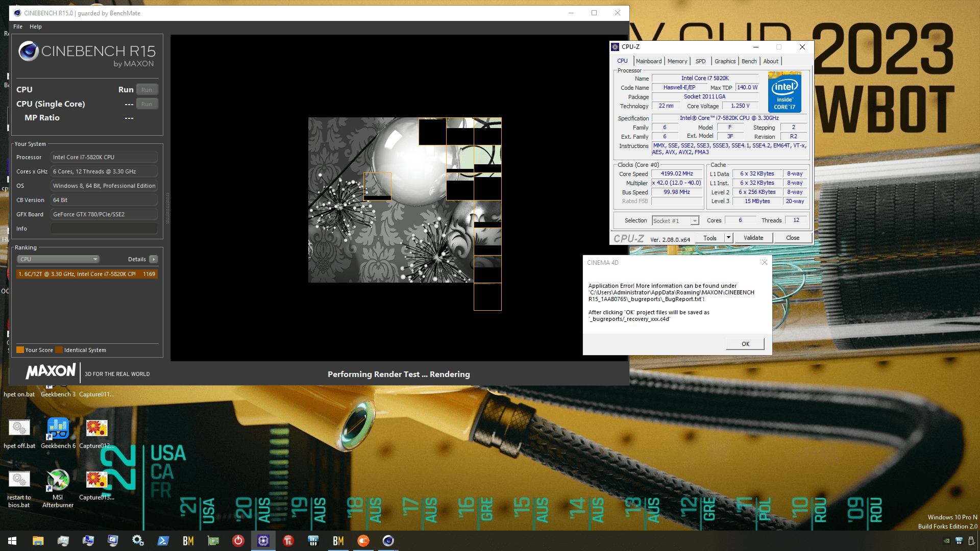Click the Multiplier value x 42.0 in CPU-Z
This screenshot has width=980, height=551.
[x=677, y=183]
